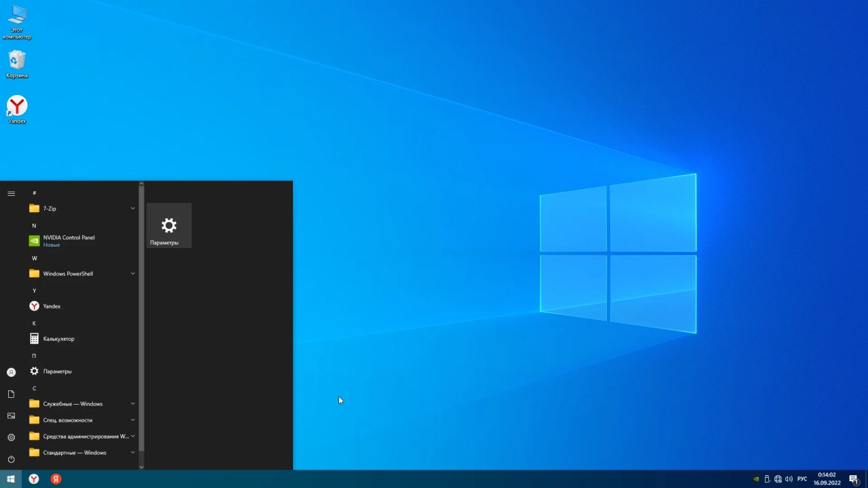Open Documents icon in Start sidebar

11,394
